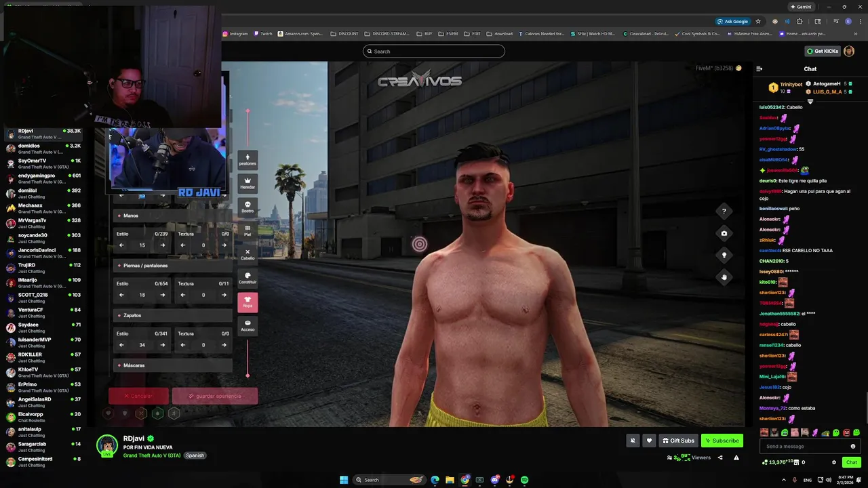Screen dimensions: 868x488
Task: Open domidios channel in sidebar
Action: [x=43, y=148]
